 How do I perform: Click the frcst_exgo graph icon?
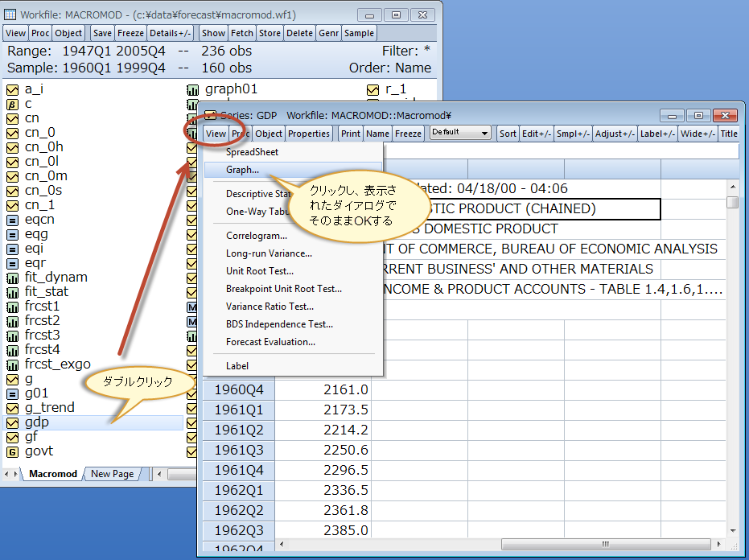tap(12, 365)
